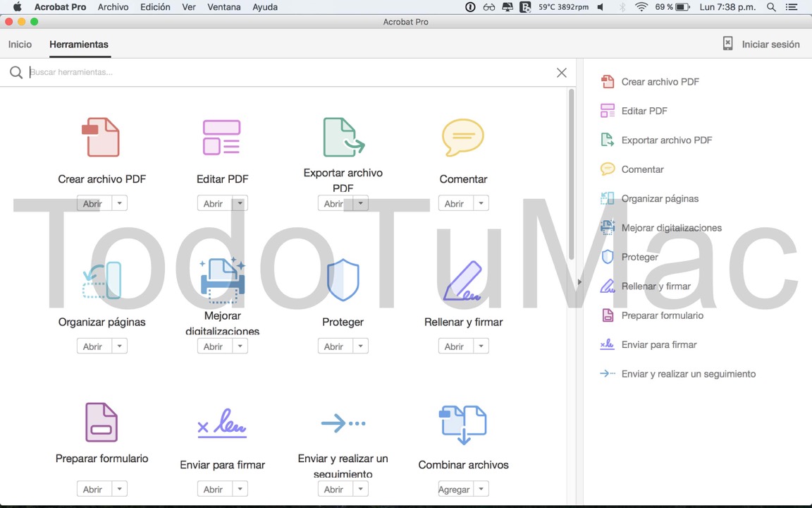Expand the dropdown arrow for Organizar páginas
The width and height of the screenshot is (812, 508).
[x=120, y=346]
